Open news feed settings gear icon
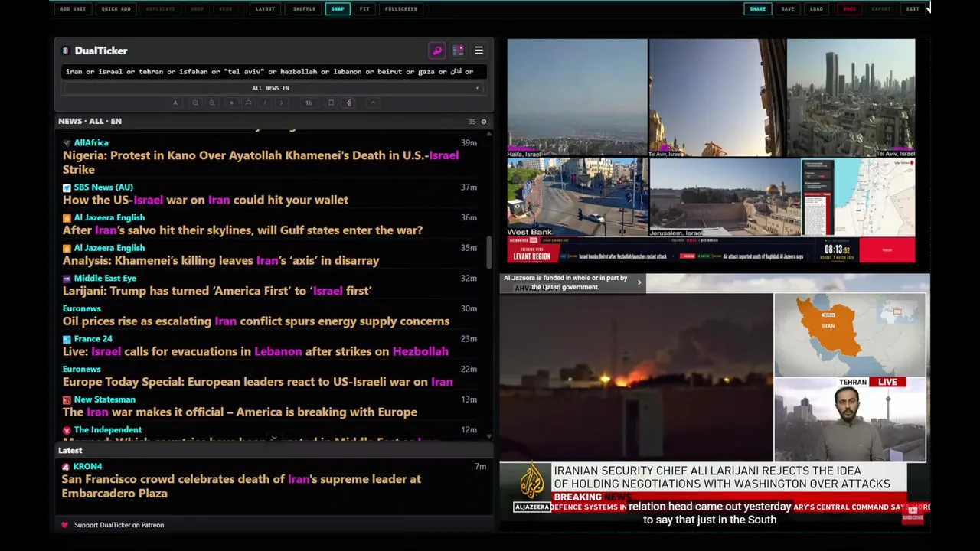 tap(483, 122)
